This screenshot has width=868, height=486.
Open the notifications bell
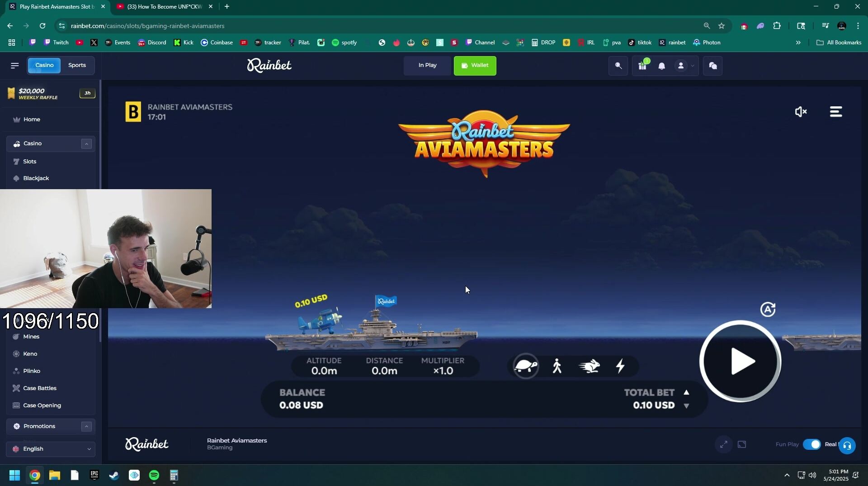click(661, 66)
